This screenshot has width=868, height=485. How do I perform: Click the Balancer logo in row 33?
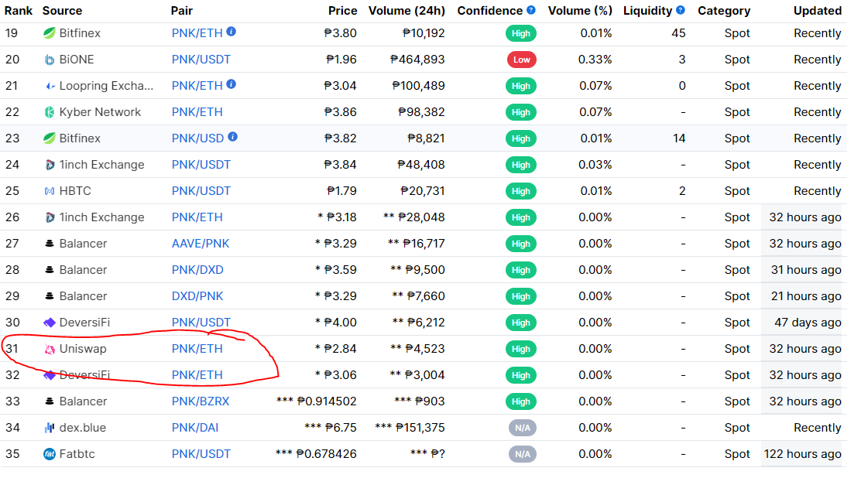[50, 401]
